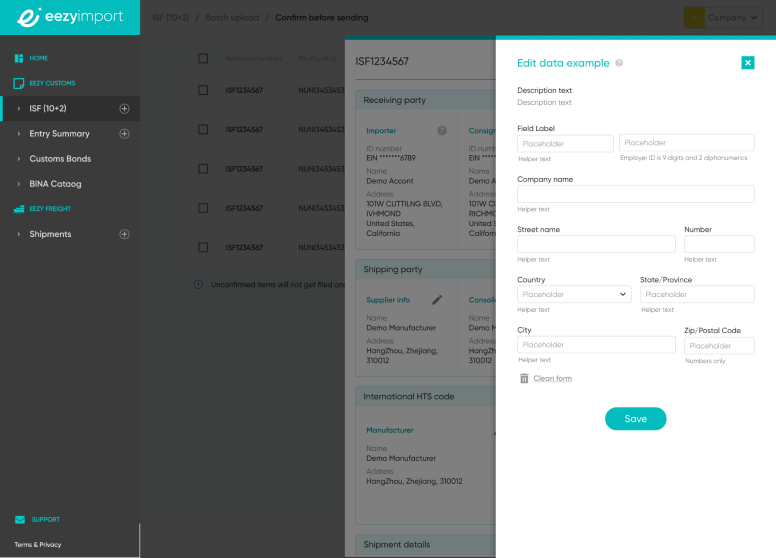Toggle the select-all checkbox in table header

[x=203, y=58]
